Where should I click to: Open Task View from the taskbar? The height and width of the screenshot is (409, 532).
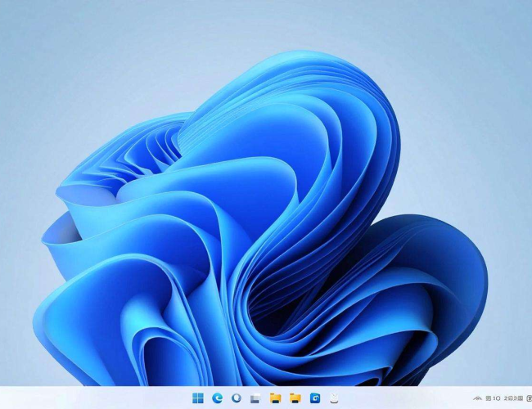[x=255, y=398]
